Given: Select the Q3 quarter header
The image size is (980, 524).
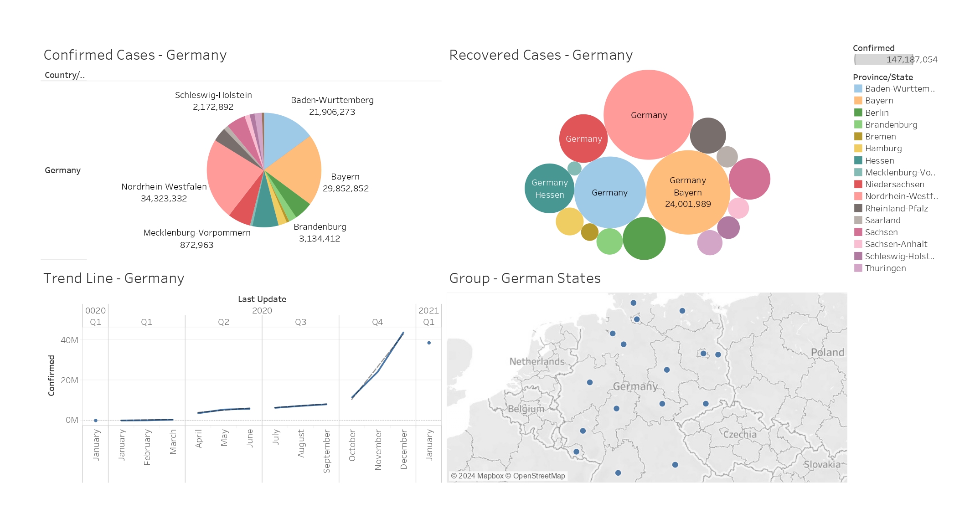Looking at the screenshot, I should point(300,322).
